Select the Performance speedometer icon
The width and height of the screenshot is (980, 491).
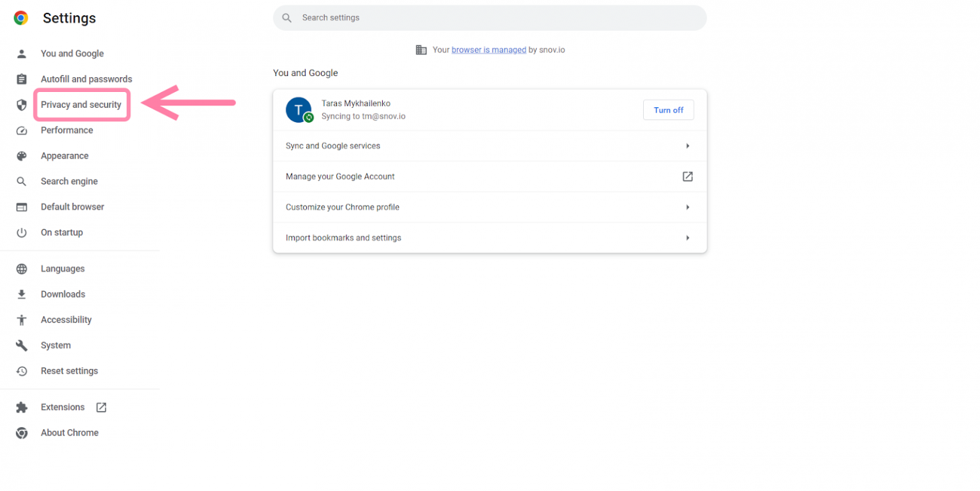[22, 130]
